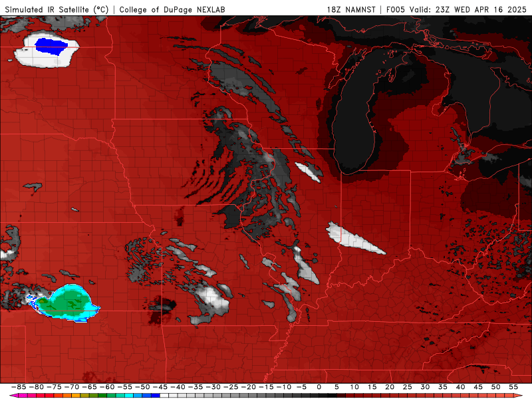Click the positive "55" scale label
Screen dimensions: 532x399
(x=513, y=387)
